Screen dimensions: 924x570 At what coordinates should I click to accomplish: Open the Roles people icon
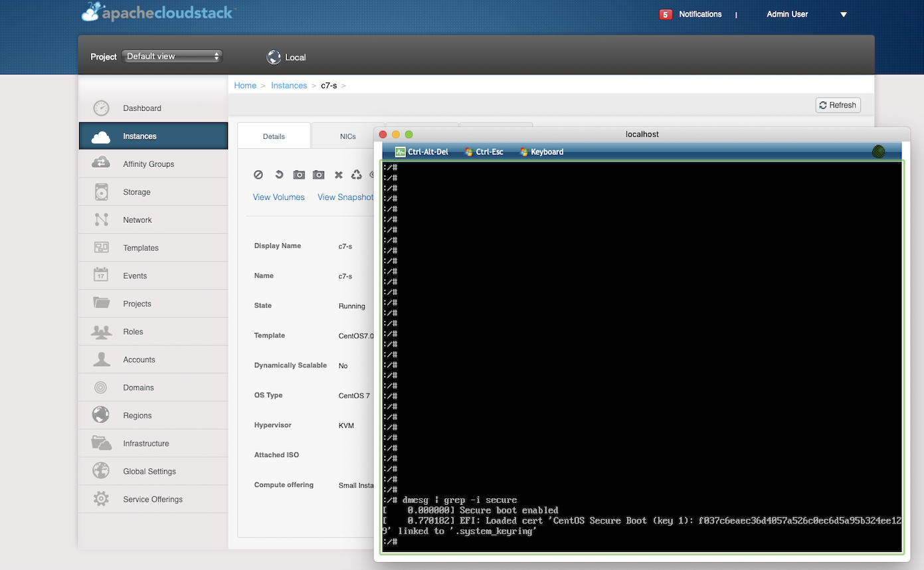[x=101, y=332]
